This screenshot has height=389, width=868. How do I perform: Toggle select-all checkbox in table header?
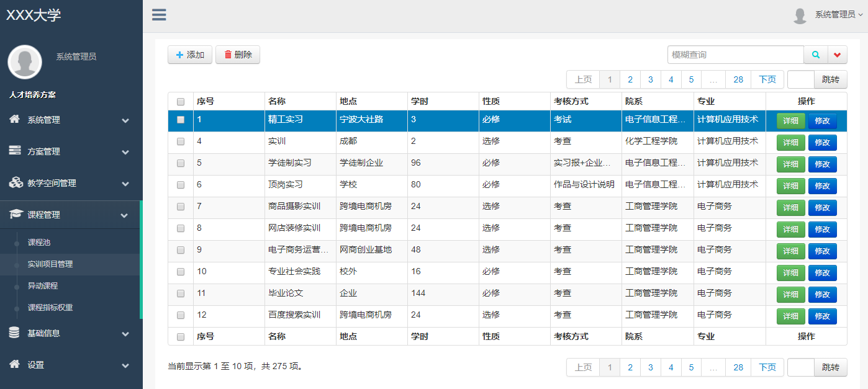(181, 102)
